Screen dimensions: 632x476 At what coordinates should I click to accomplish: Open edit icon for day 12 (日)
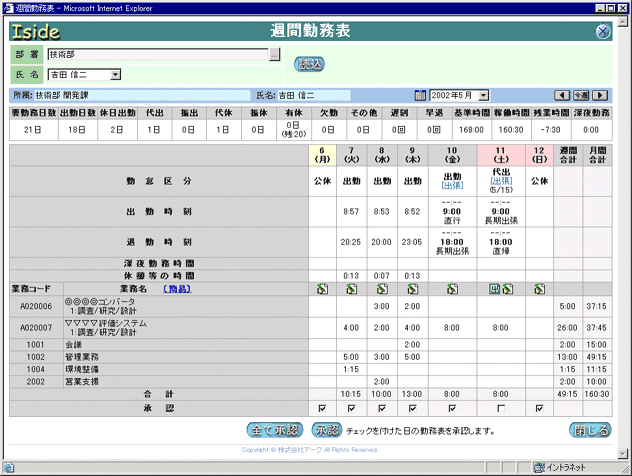[539, 289]
